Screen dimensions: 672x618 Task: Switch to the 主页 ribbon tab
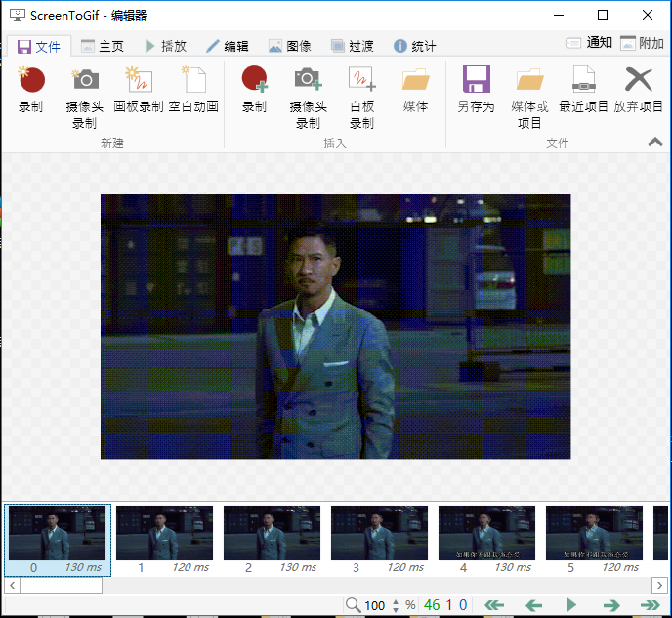click(x=103, y=46)
